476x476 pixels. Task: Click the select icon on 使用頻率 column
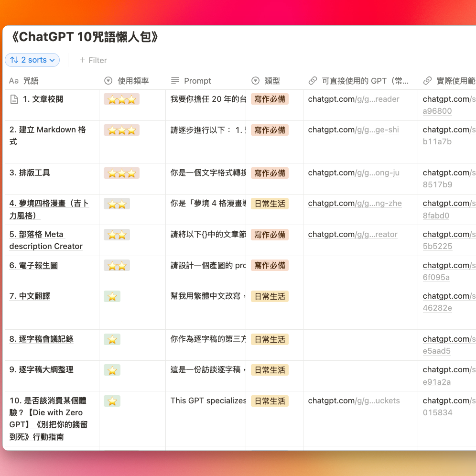click(x=108, y=81)
